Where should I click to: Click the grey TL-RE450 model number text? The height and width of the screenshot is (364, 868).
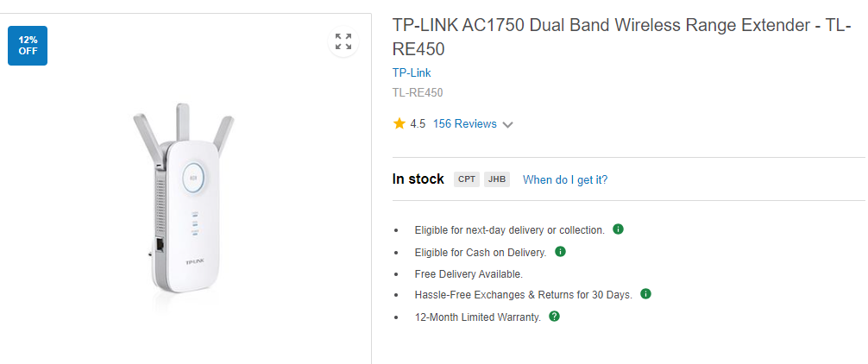coord(418,93)
